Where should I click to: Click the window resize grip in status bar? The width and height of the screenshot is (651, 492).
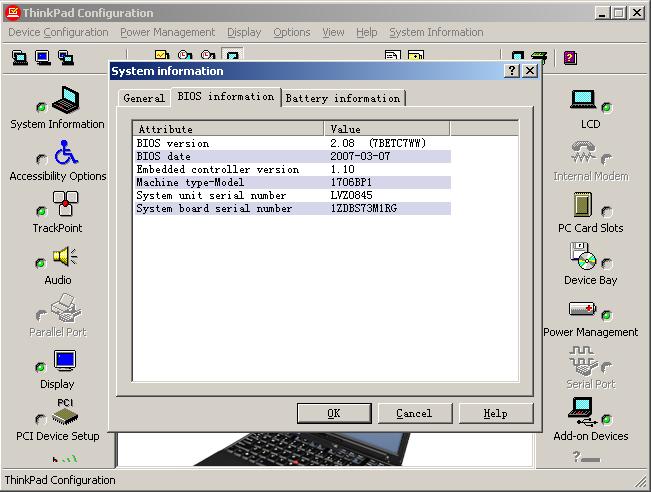click(640, 481)
